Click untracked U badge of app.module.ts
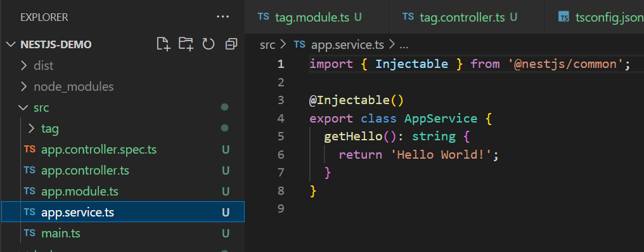644x252 pixels. point(226,192)
